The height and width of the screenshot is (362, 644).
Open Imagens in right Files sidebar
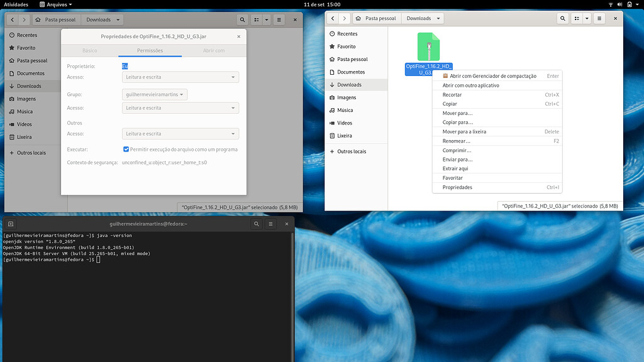[x=356, y=97]
